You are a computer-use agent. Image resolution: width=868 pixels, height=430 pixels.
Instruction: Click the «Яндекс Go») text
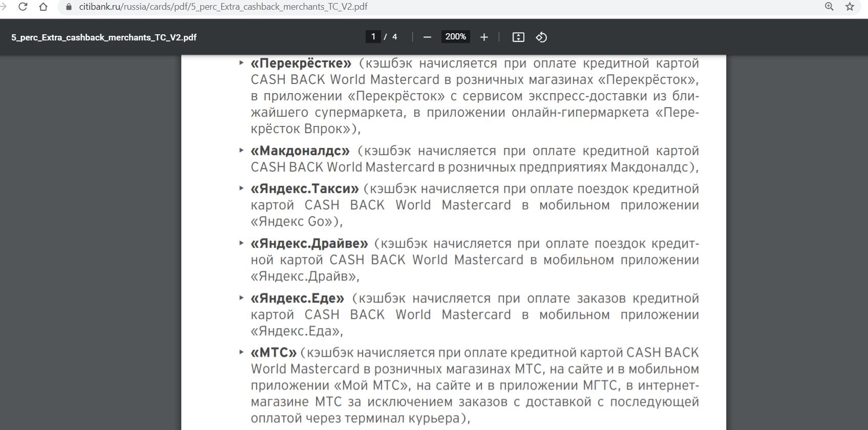click(x=294, y=221)
